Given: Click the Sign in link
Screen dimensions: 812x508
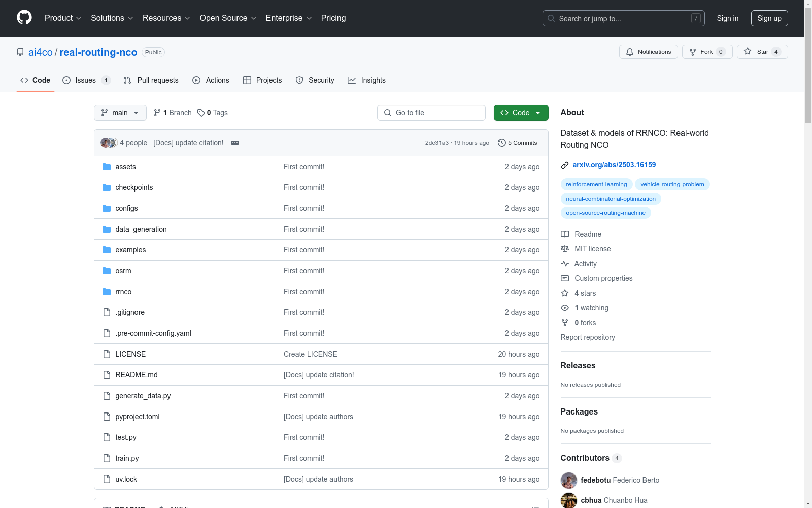Looking at the screenshot, I should [728, 18].
